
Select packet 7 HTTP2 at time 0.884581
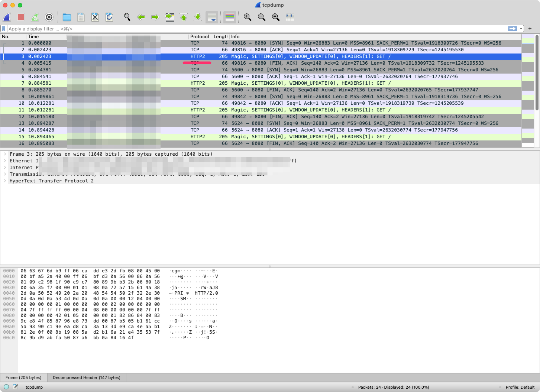coord(261,83)
